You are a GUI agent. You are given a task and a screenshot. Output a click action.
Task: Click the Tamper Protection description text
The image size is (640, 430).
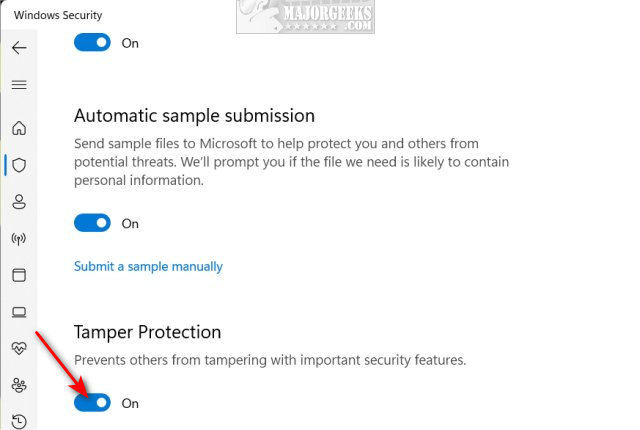(x=270, y=360)
